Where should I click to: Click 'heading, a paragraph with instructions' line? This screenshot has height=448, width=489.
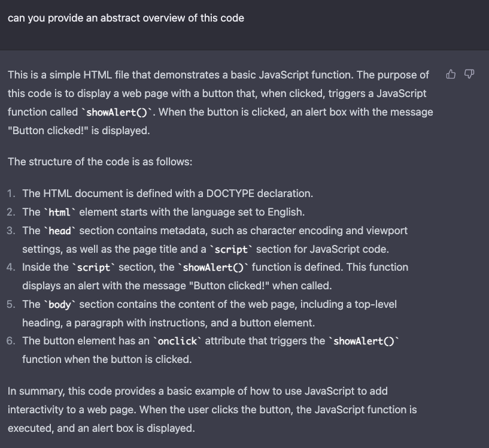(168, 323)
